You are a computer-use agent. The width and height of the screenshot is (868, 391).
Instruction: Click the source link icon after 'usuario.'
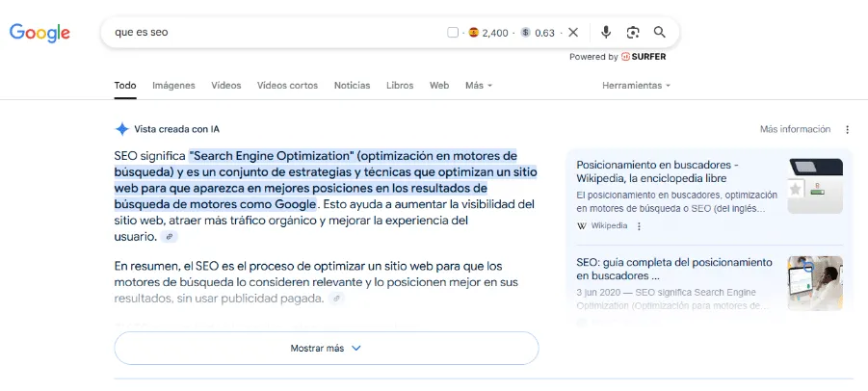point(170,237)
